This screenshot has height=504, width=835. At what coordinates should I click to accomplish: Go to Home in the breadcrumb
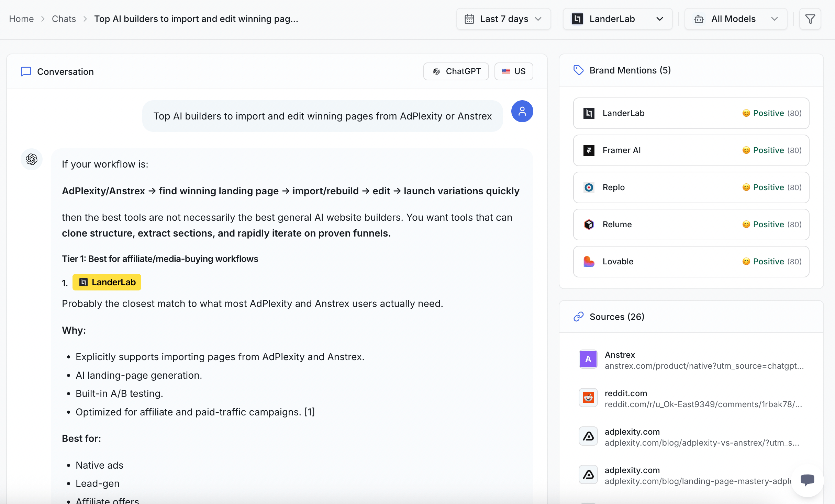pos(21,19)
